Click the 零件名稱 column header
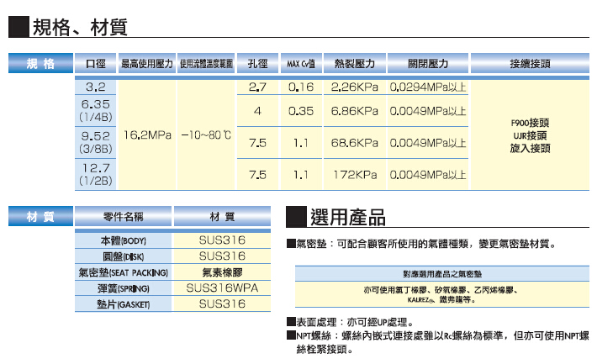Image resolution: width=597 pixels, height=364 pixels. point(123,217)
